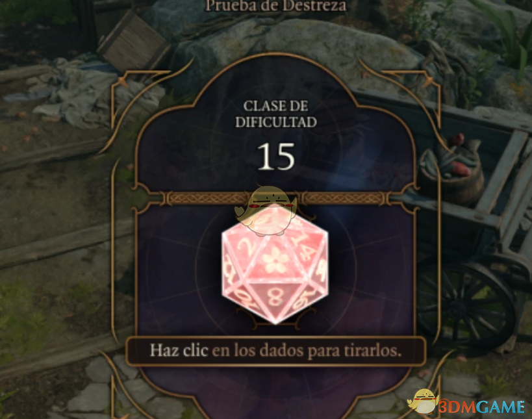Click the number 8 face on the die
This screenshot has height=419, width=532.
click(x=275, y=298)
